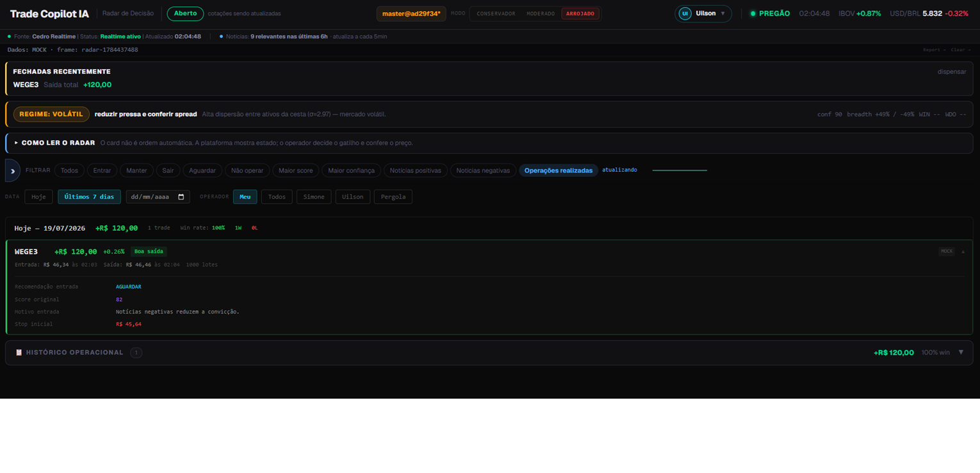Filter cards by Notícias negativas

coord(483,170)
